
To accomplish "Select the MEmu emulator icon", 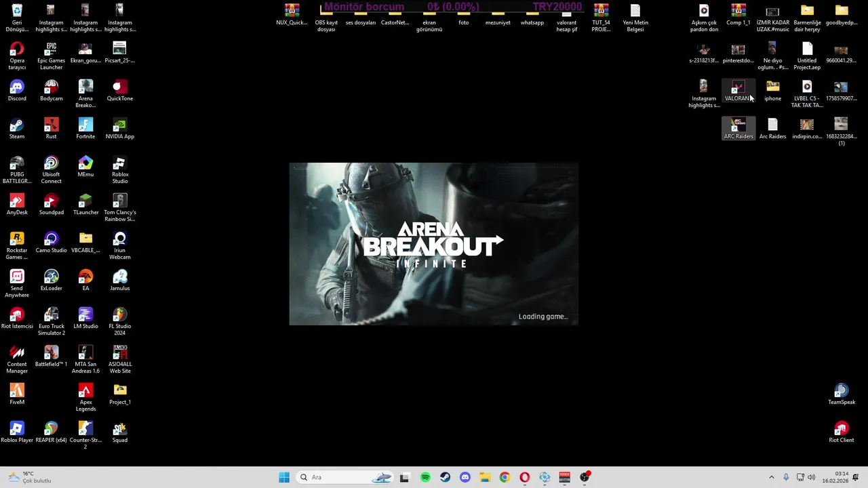I will click(85, 166).
